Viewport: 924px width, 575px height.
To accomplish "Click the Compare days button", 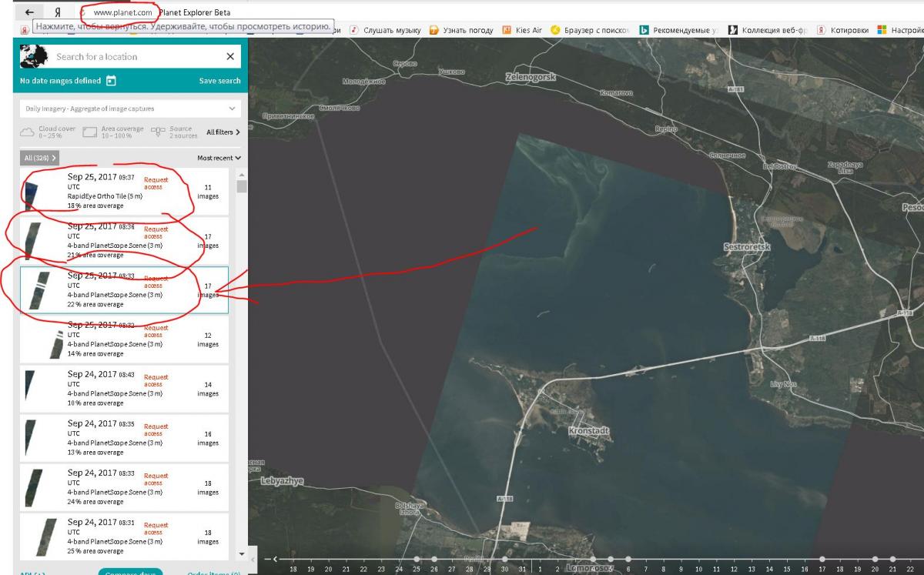I will [x=130, y=573].
